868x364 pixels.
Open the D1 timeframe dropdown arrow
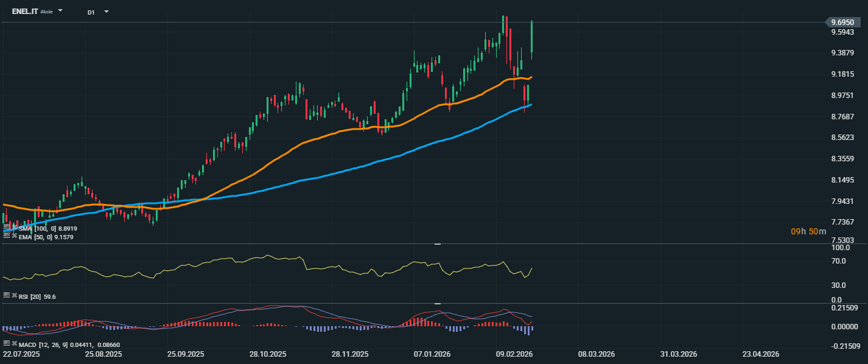(107, 12)
